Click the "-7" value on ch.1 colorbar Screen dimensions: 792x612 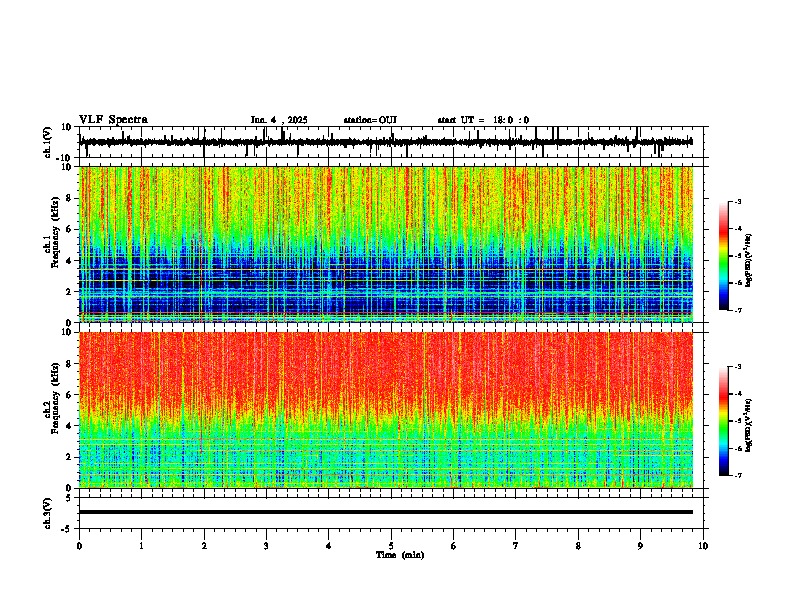point(738,310)
